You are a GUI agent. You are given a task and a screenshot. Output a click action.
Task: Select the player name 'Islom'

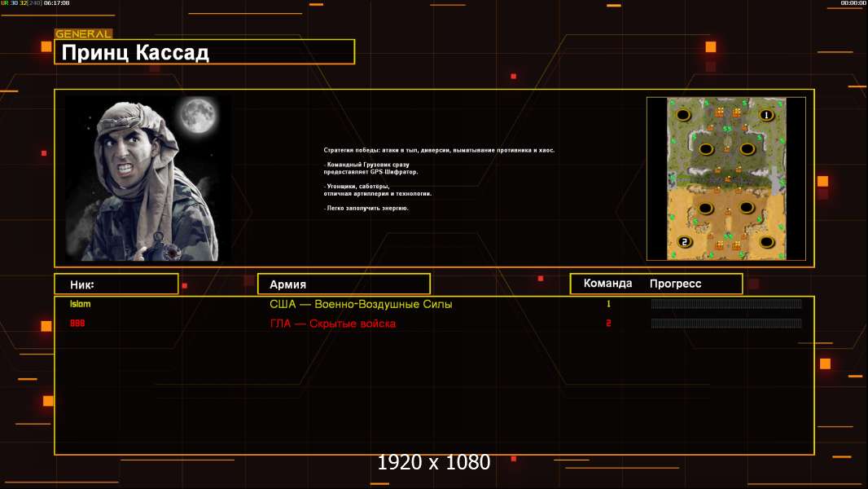click(81, 304)
